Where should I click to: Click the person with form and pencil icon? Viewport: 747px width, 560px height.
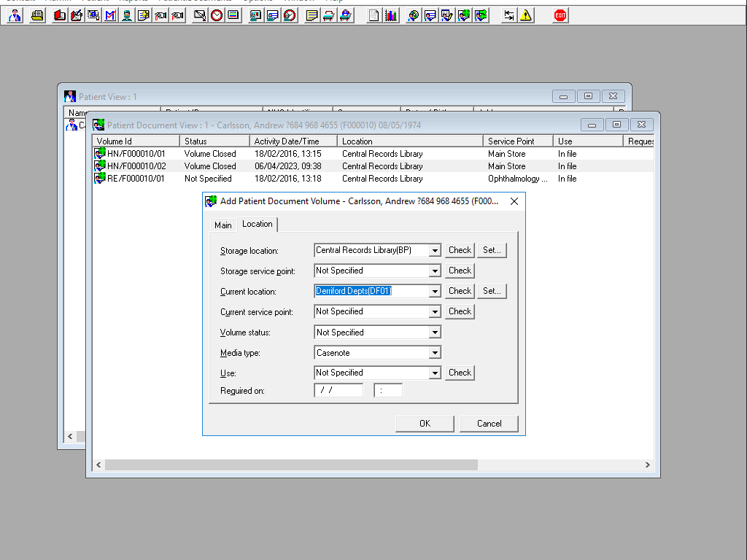point(447,16)
